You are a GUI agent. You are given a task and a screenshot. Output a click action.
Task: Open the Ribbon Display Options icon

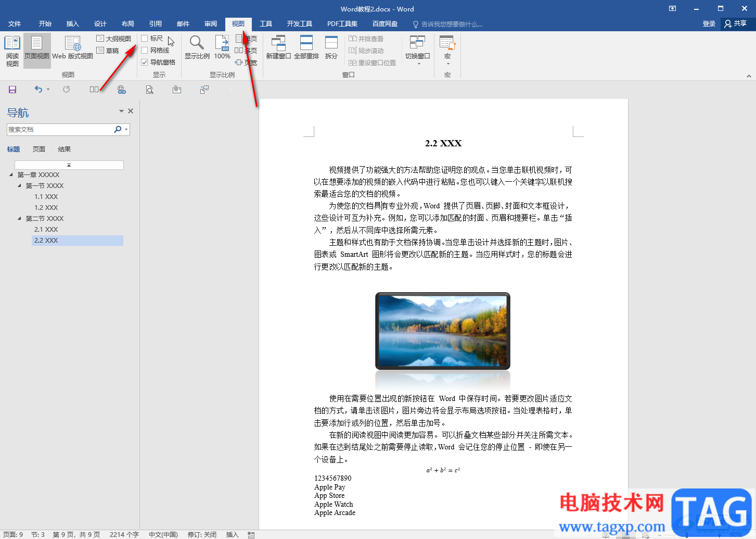click(x=673, y=9)
